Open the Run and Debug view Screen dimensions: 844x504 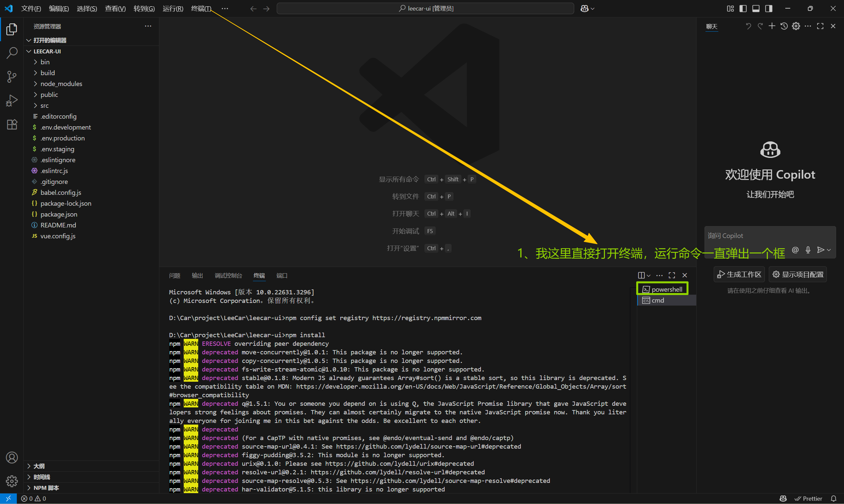click(x=12, y=101)
